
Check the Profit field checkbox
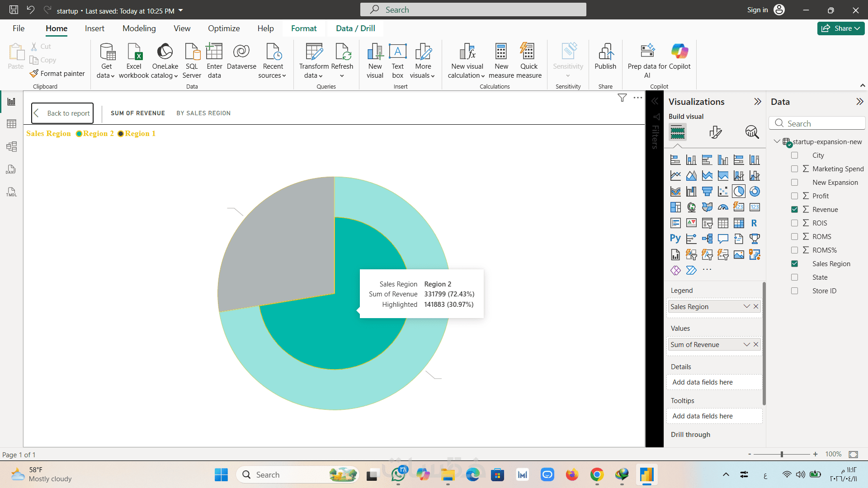pos(794,196)
